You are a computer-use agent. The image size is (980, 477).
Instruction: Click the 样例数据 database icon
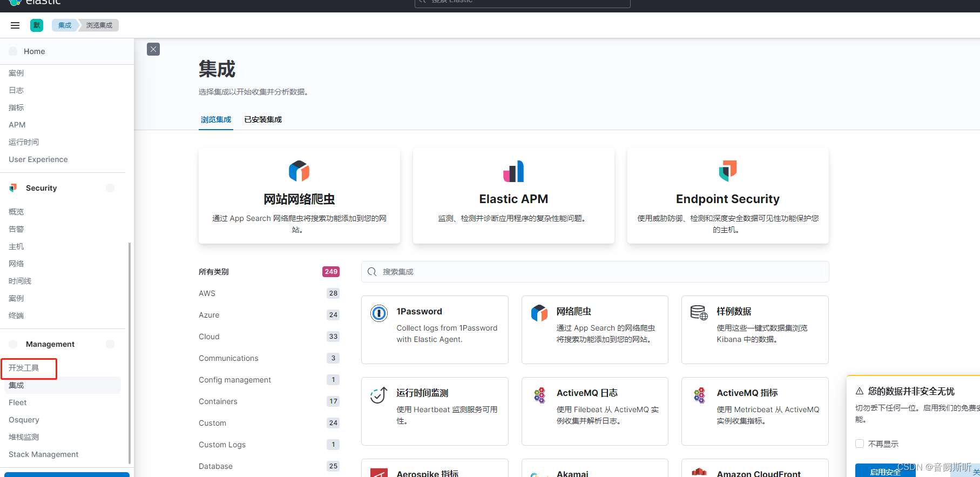tap(699, 313)
